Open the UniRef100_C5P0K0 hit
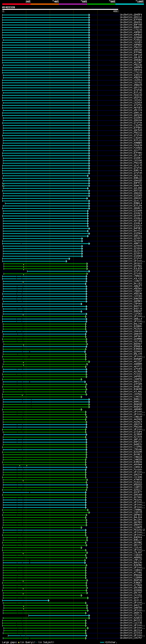This screenshot has height=644, width=146. (x=131, y=304)
